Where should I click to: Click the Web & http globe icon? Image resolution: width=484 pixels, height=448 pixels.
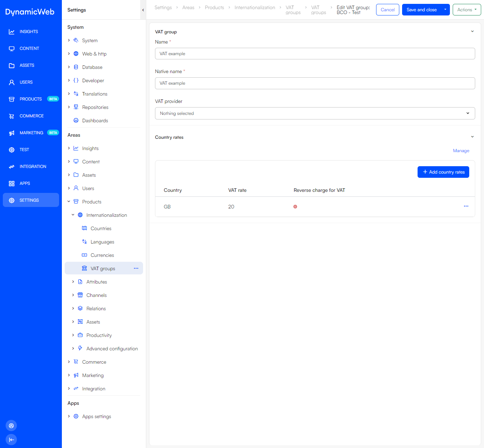pyautogui.click(x=76, y=54)
